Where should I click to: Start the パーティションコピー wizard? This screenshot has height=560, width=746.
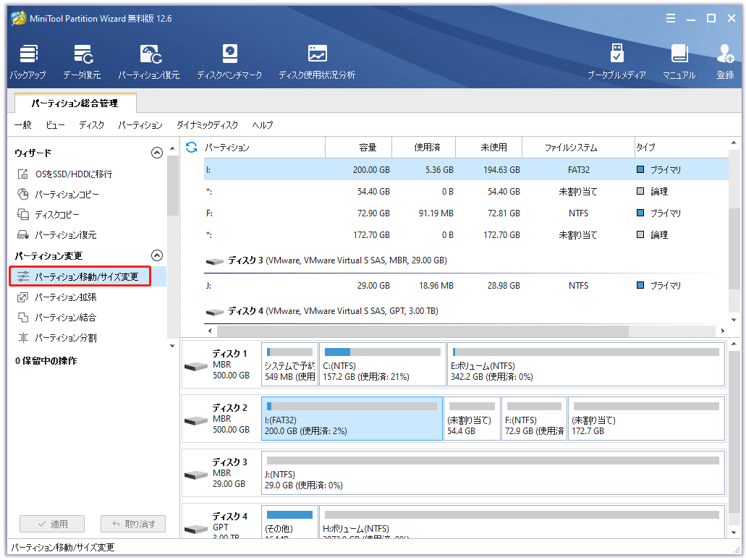(58, 194)
